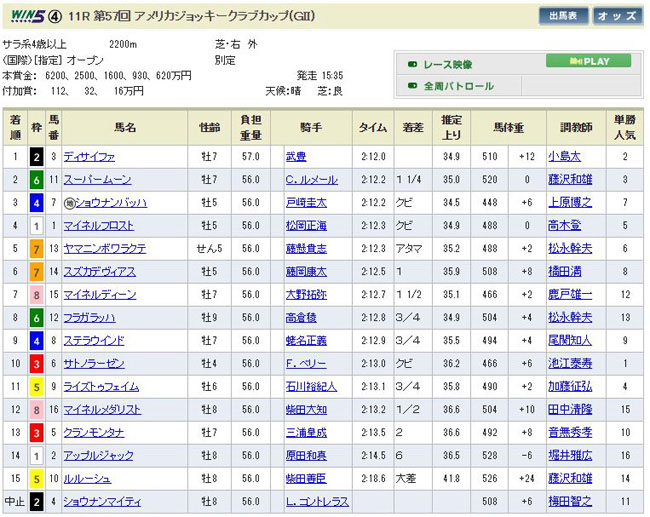This screenshot has height=517, width=650.
Task: Open jockey F.ベリー profile link
Action: (304, 363)
